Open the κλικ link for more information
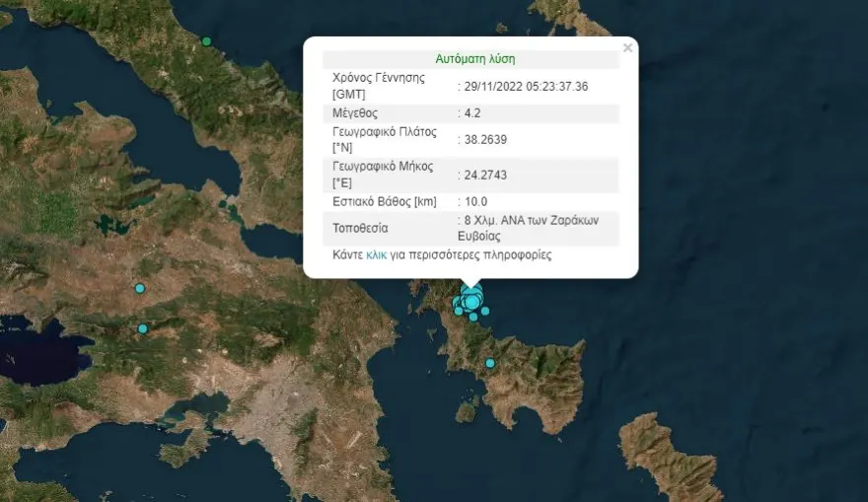Image resolution: width=868 pixels, height=502 pixels. [x=377, y=254]
